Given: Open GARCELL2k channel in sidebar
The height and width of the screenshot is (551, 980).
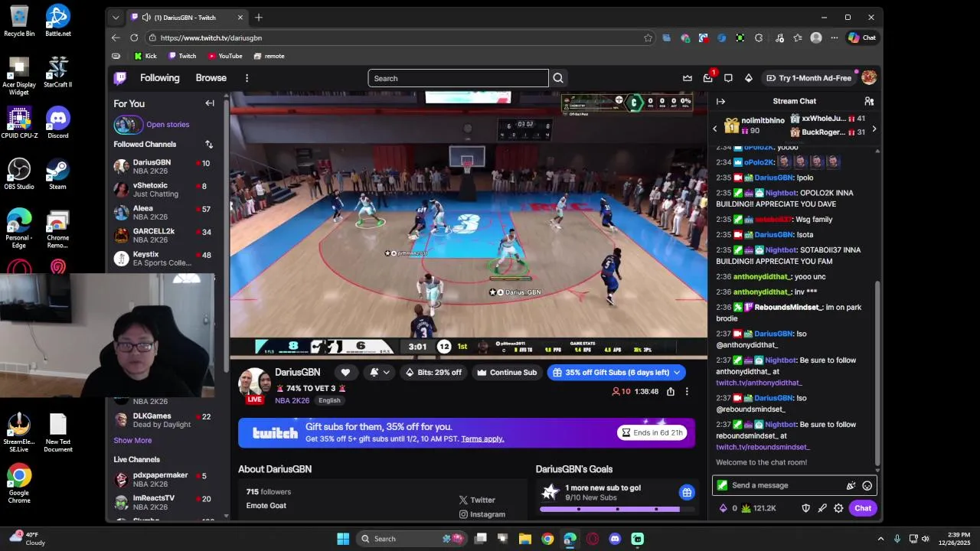Looking at the screenshot, I should click(x=163, y=236).
